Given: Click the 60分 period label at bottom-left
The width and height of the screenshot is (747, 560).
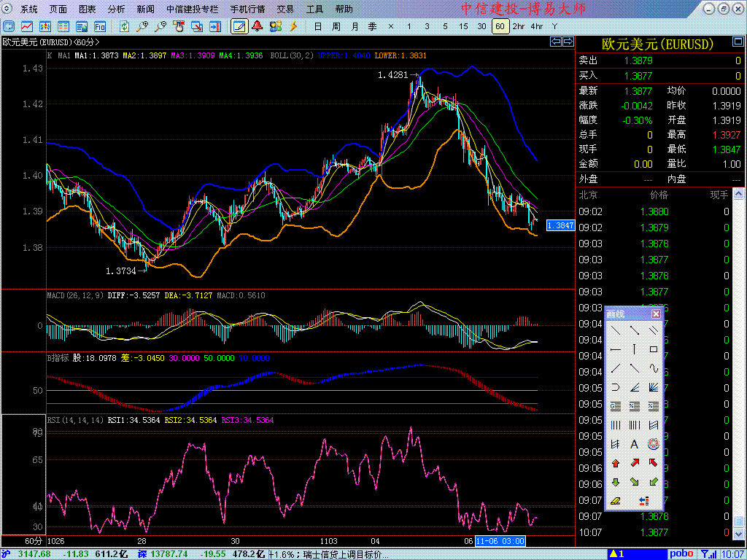Looking at the screenshot, I should click(34, 541).
